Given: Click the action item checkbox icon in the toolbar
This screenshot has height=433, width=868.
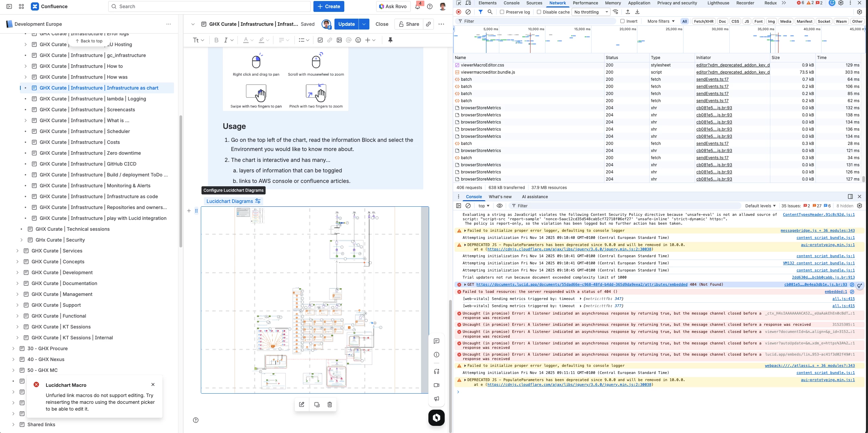Looking at the screenshot, I should click(320, 40).
